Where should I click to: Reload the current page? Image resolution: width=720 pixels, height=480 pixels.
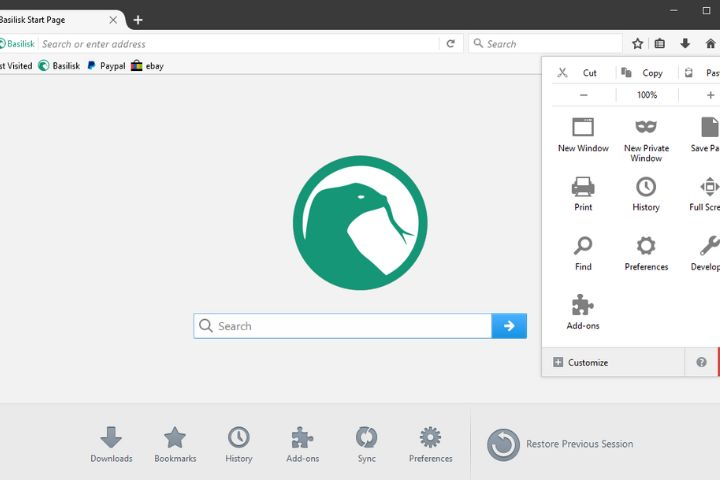(x=450, y=44)
